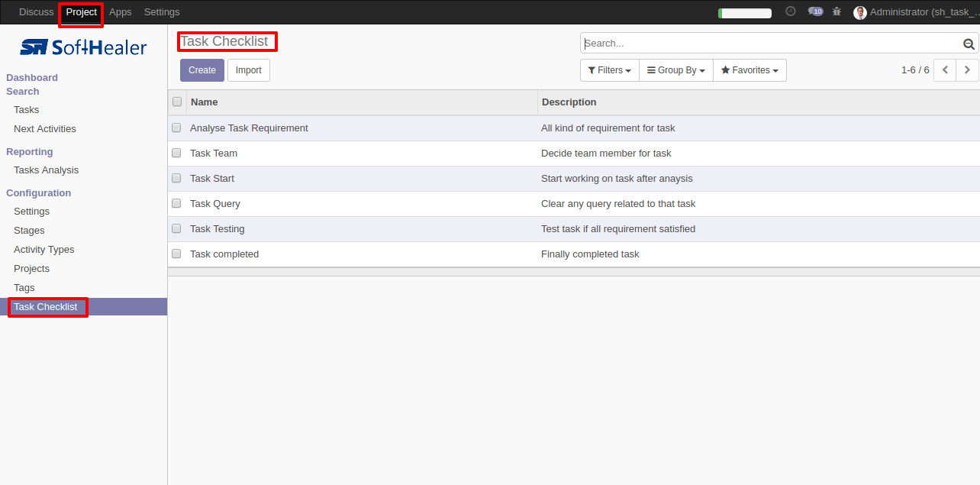Open the Discuss menu
Viewport: 980px width, 485px height.
[37, 12]
